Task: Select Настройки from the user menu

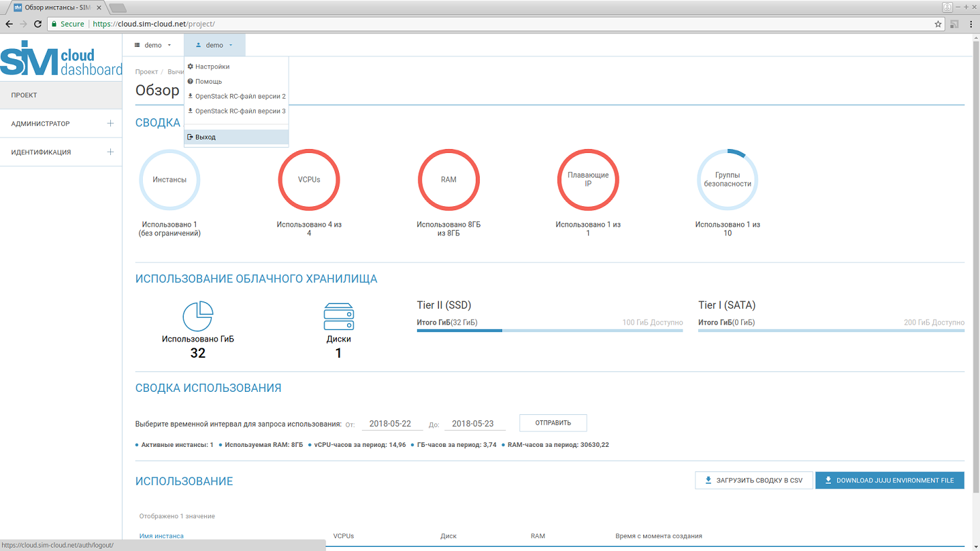Action: 212,67
